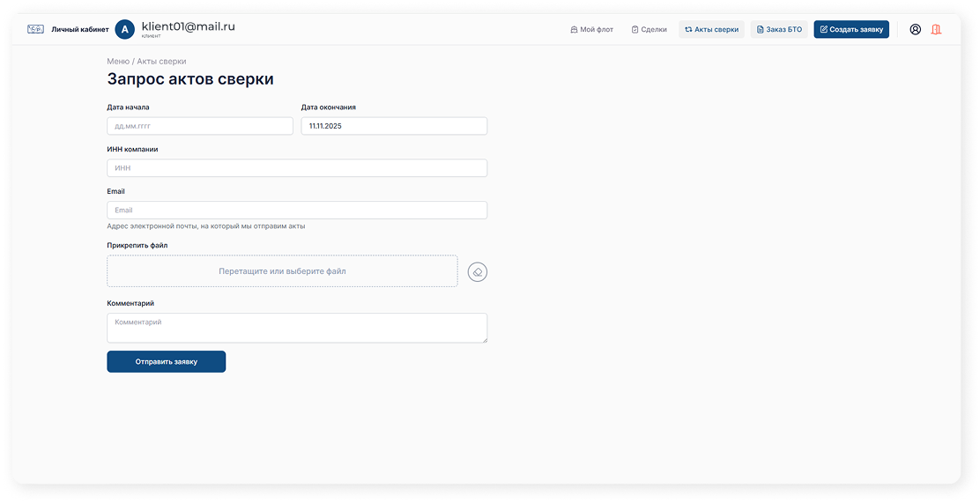The height and width of the screenshot is (503, 980).
Task: Click the round "A" user avatar
Action: pos(125,29)
